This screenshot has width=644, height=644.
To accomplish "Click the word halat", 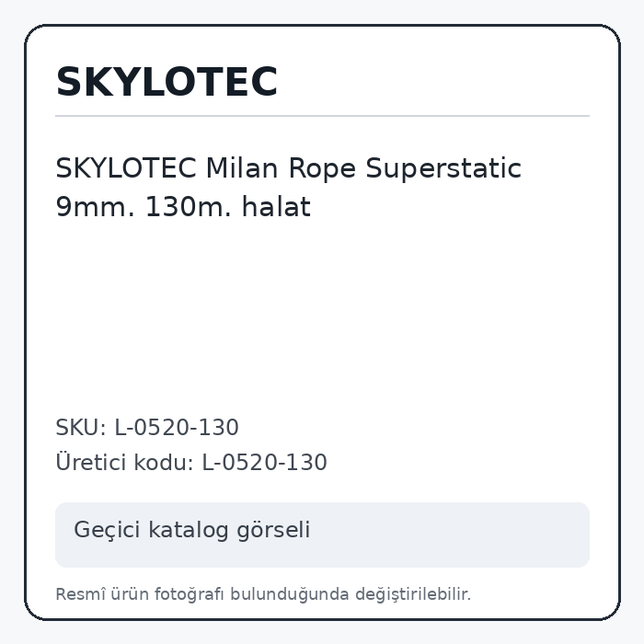I will (x=276, y=207).
